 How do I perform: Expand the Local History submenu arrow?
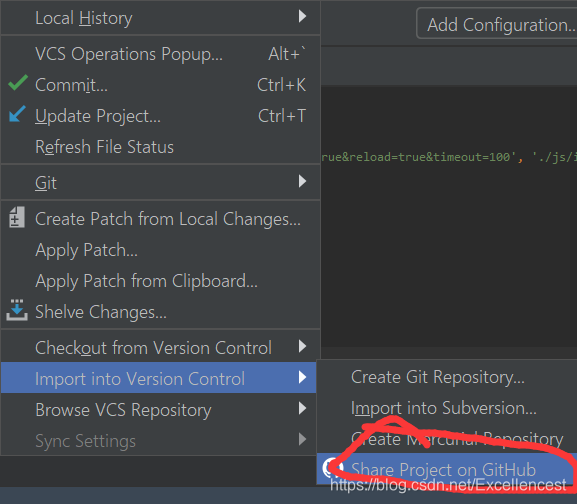tap(302, 16)
